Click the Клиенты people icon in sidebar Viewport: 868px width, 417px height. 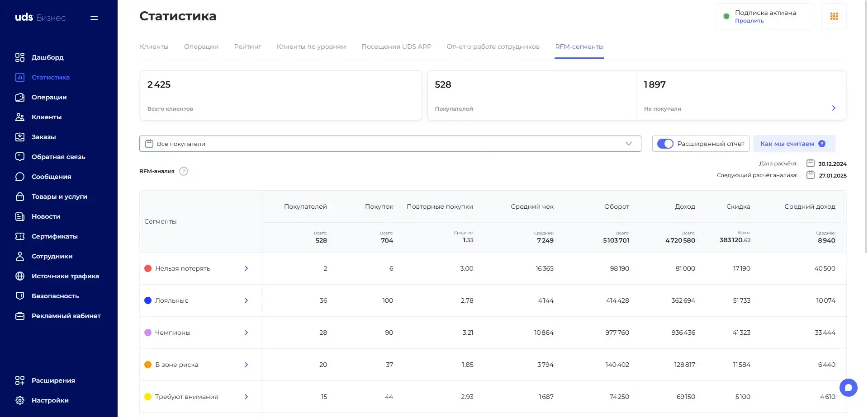20,117
